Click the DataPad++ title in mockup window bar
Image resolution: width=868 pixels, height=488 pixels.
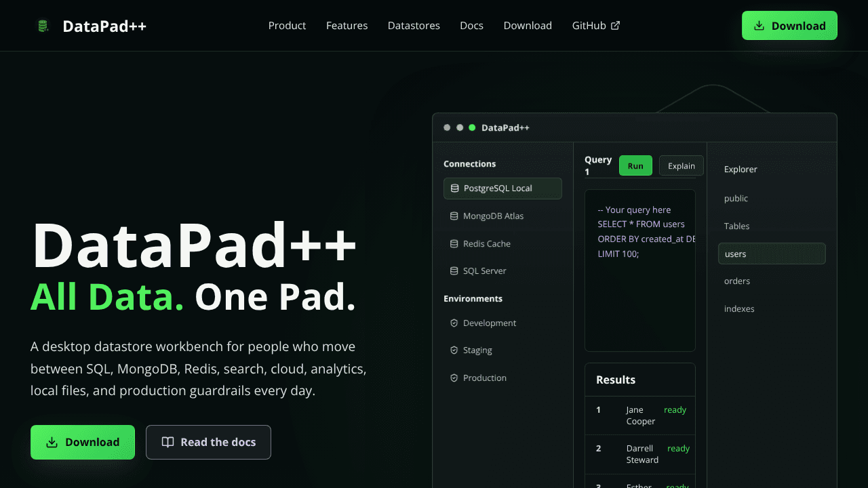[505, 127]
